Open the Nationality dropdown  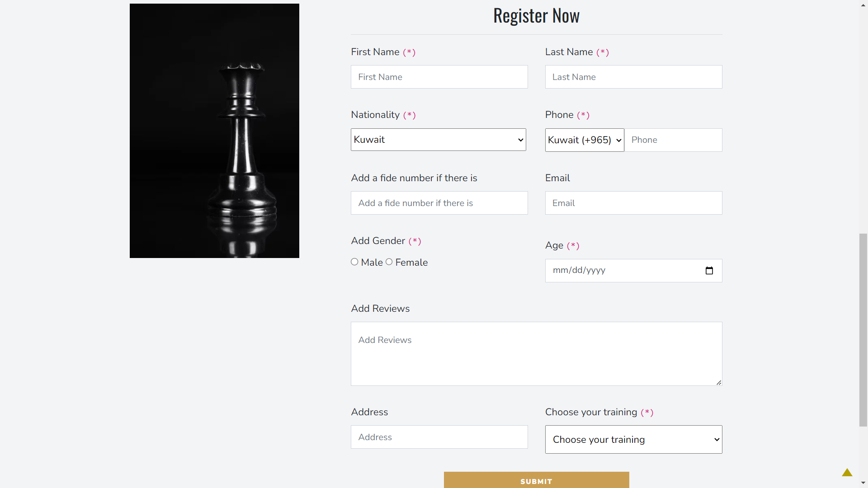coord(438,140)
